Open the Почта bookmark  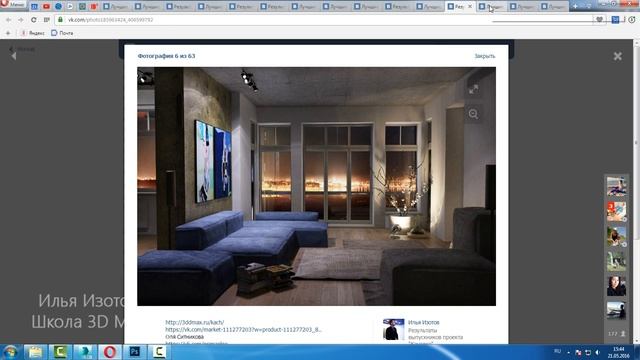(x=62, y=33)
